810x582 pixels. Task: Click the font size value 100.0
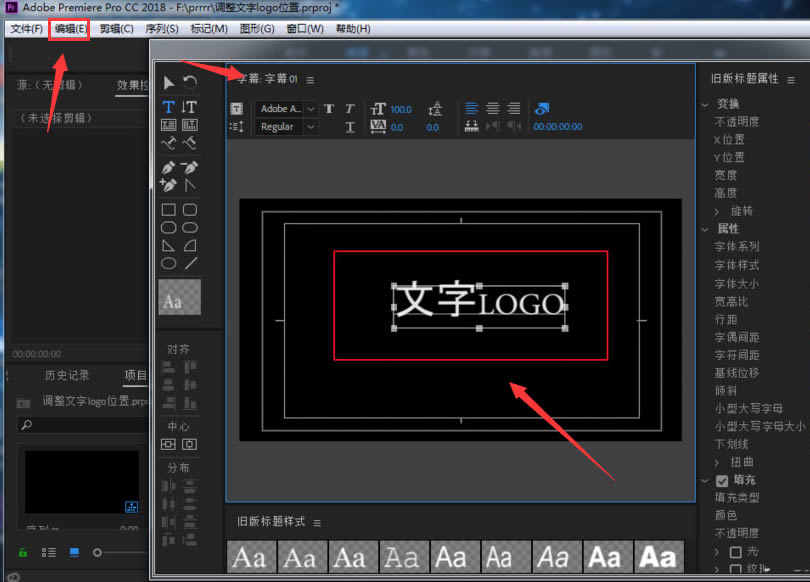(400, 109)
